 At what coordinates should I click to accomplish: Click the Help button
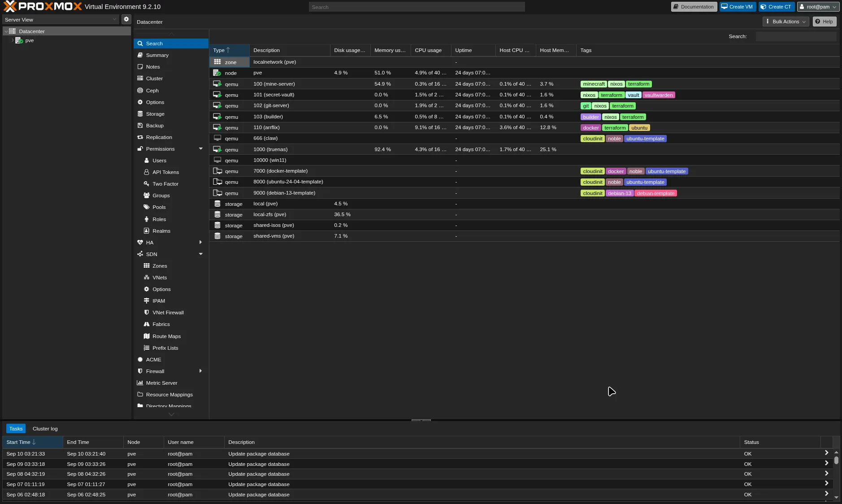click(x=825, y=22)
